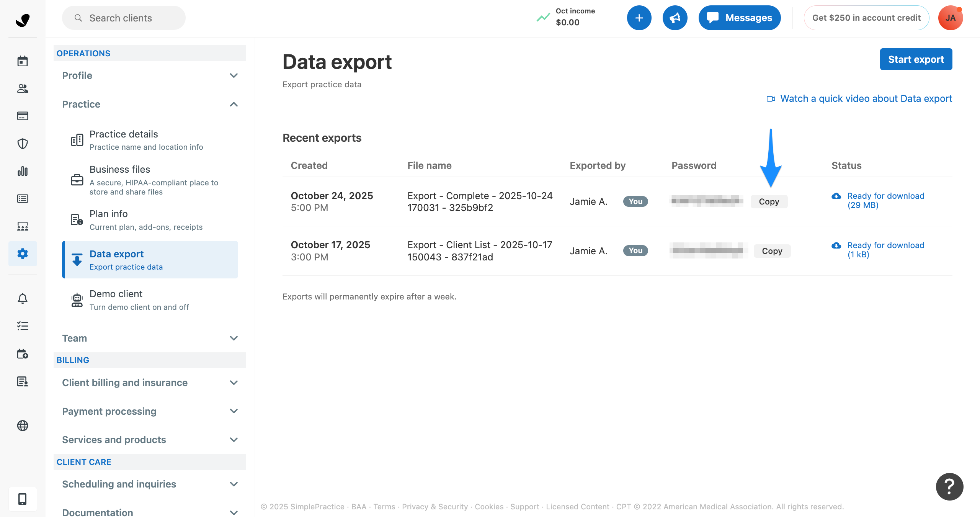Select Business files menu item
Screen dimensions: 980x517
click(x=120, y=170)
